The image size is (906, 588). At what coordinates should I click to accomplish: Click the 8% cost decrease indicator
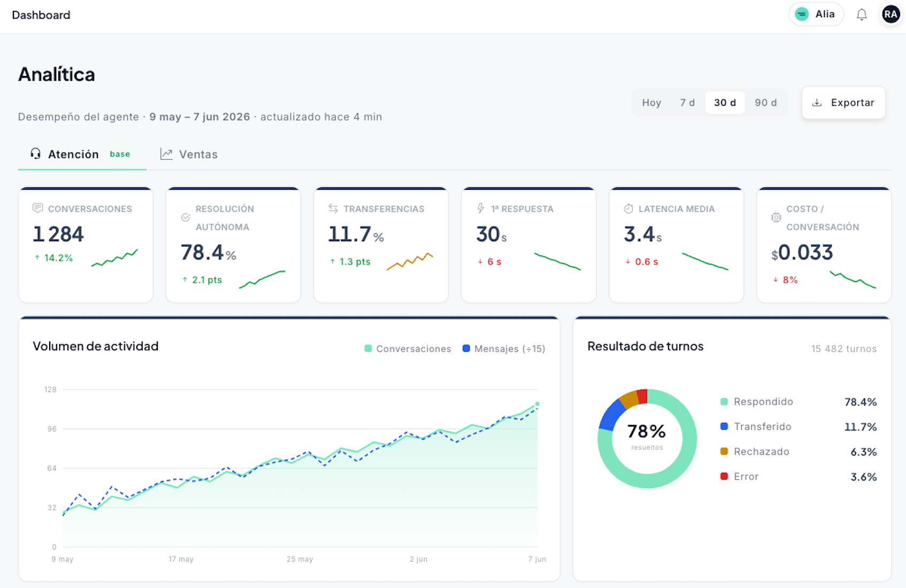coord(785,280)
